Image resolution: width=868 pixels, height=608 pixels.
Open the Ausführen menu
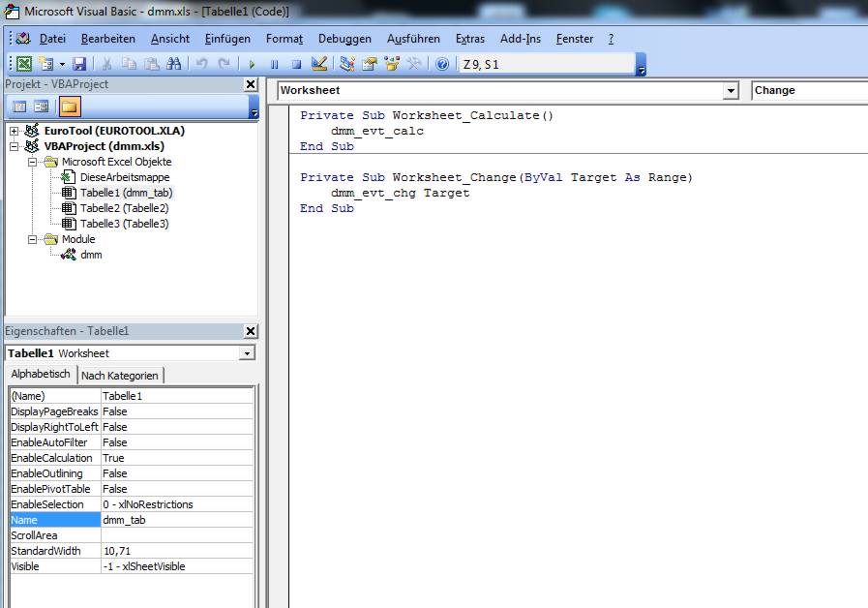click(x=413, y=39)
